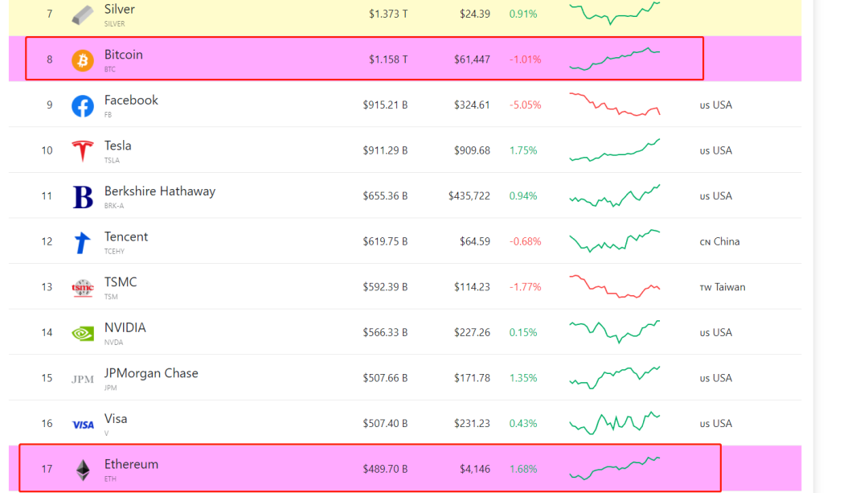This screenshot has height=493, width=868.
Task: Open the JPMorgan Chase company link
Action: tap(151, 373)
